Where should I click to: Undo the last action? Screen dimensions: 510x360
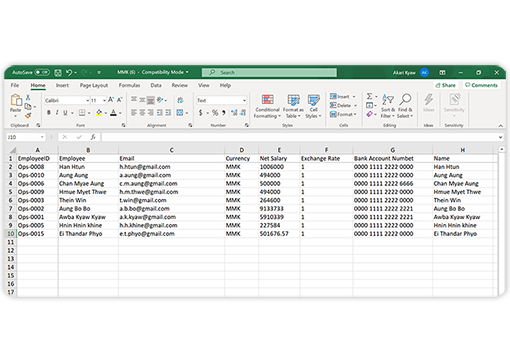click(69, 72)
